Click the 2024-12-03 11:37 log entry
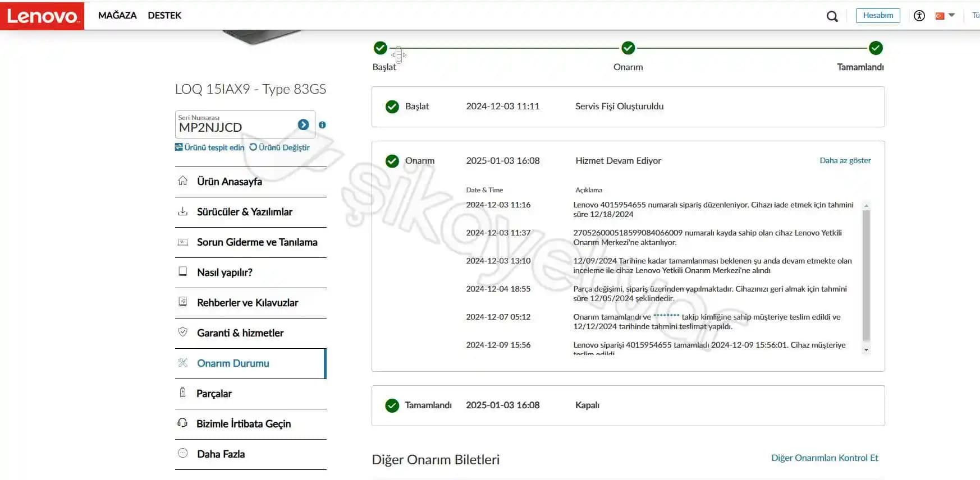This screenshot has height=480, width=980. click(x=660, y=237)
